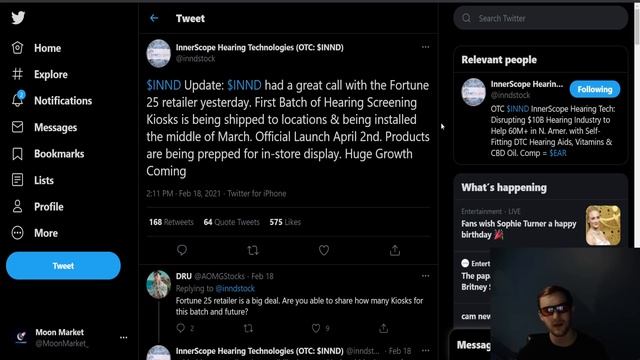Open the more options on DRU's reply
This screenshot has height=360, width=640.
425,276
